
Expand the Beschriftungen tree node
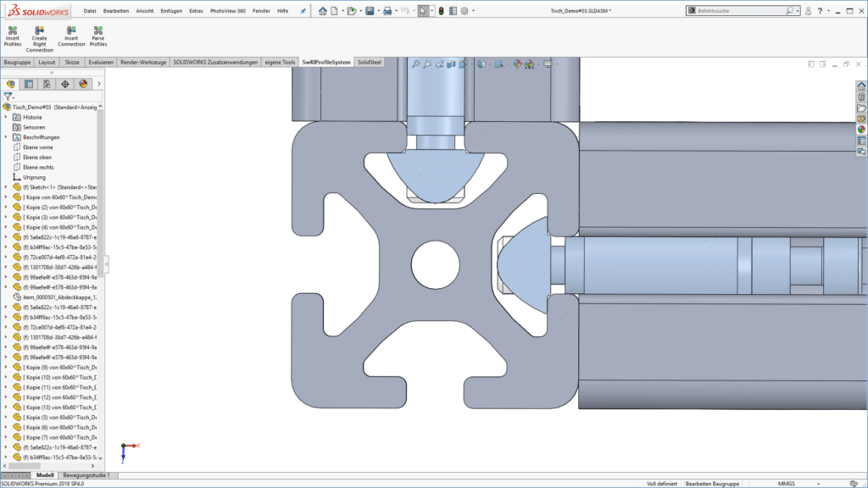coord(7,136)
